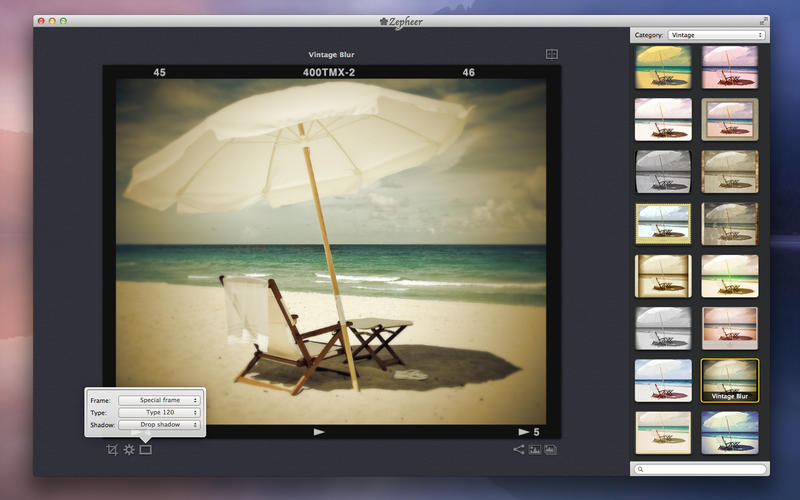Select the deep blue vignette thumbnail
Image resolution: width=800 pixels, height=500 pixels.
[x=730, y=433]
